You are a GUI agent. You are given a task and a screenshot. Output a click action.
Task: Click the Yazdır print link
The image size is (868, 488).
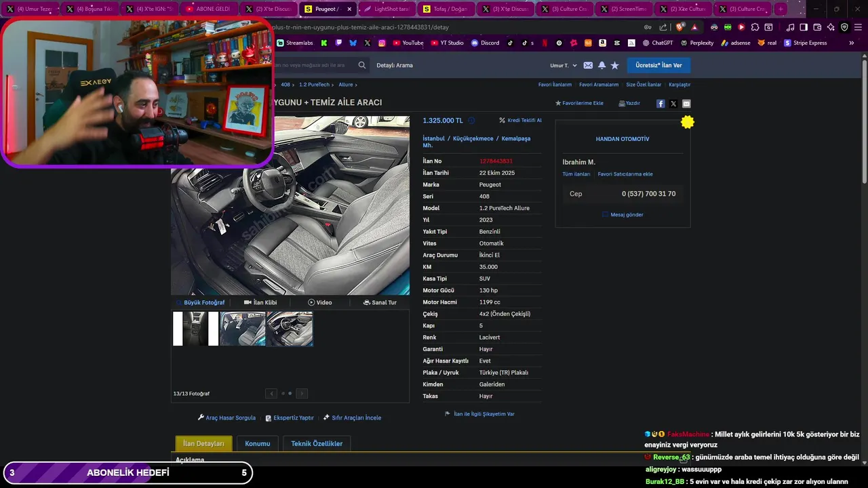pyautogui.click(x=629, y=103)
